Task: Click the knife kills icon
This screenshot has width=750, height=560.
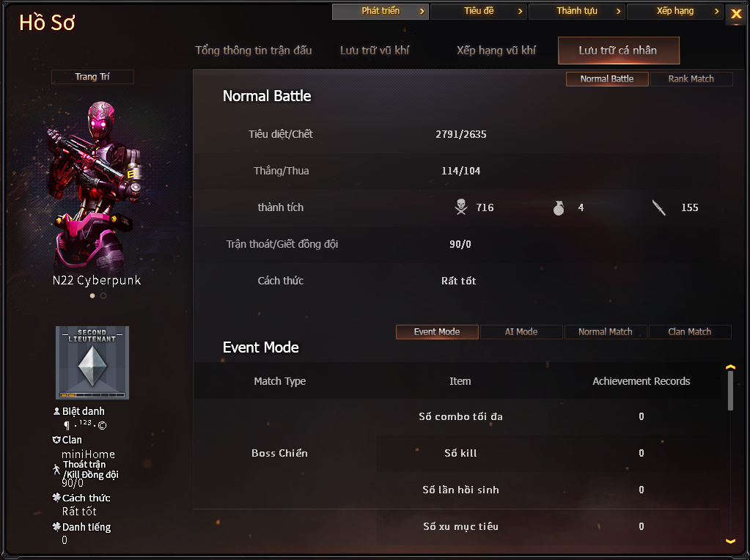Action: (x=658, y=207)
